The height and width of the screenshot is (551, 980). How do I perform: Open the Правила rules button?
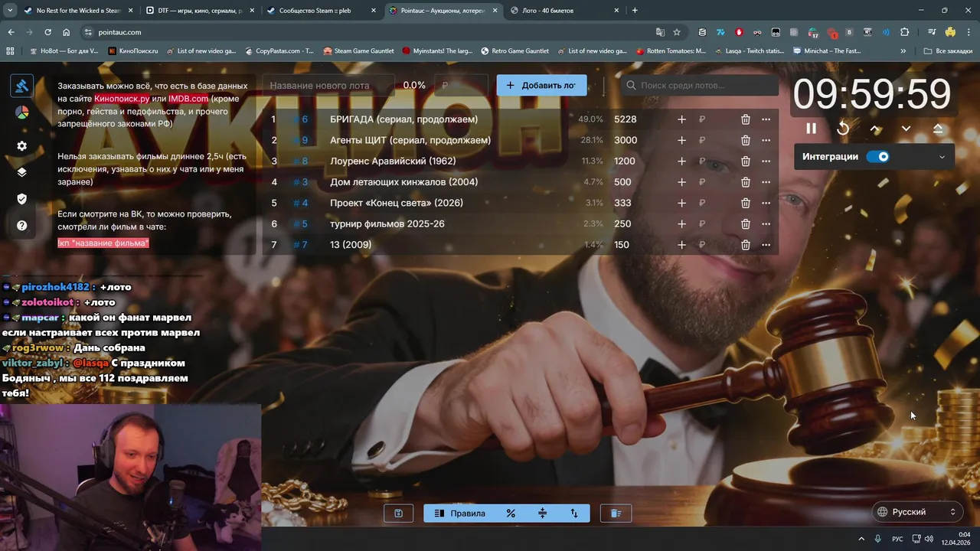point(459,514)
